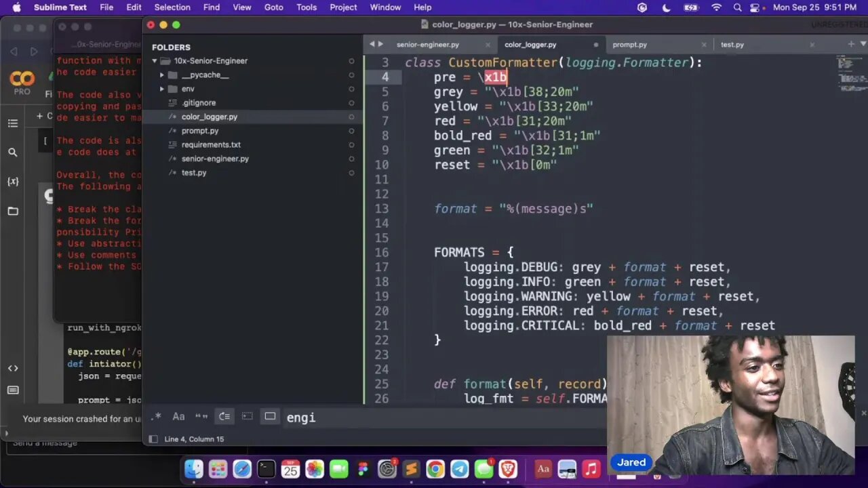Add new tab with plus icon
This screenshot has height=488, width=868.
coord(851,44)
